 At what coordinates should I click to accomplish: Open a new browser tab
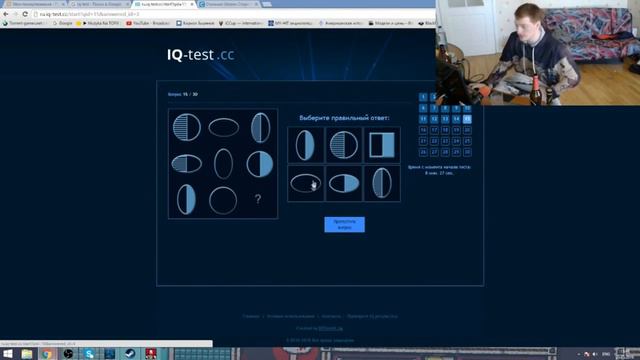click(x=267, y=4)
